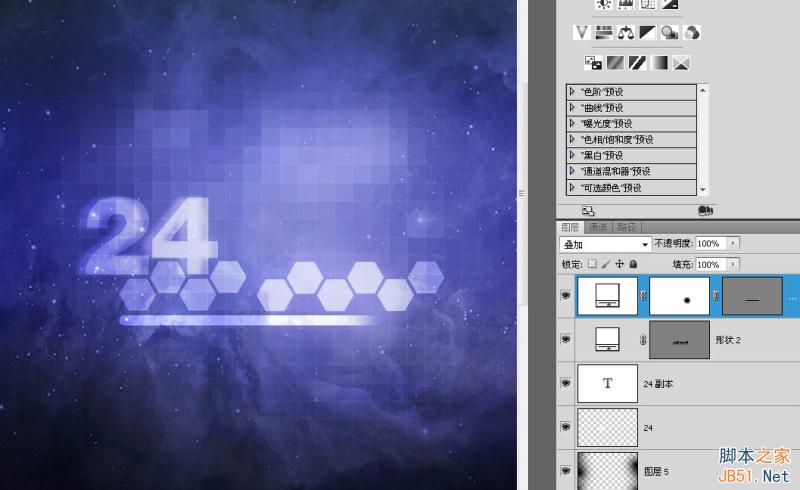Expand the "曝光度" 预设 list
800x490 pixels.
572,124
